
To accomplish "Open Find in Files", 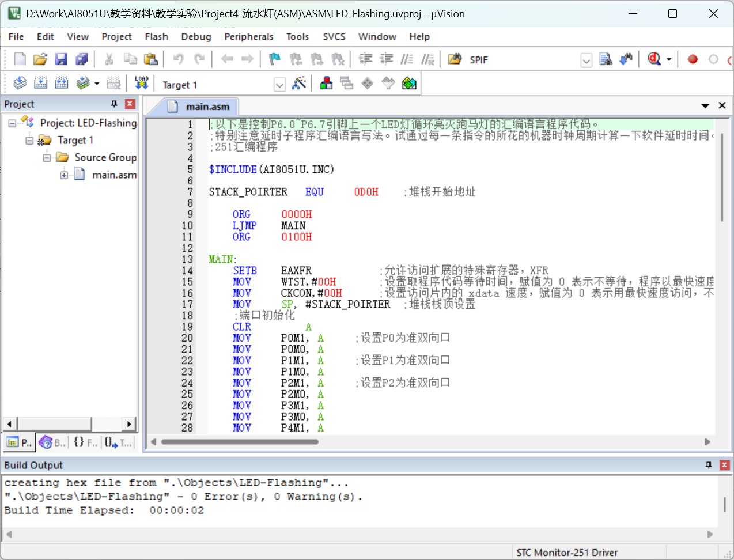I will coord(606,59).
